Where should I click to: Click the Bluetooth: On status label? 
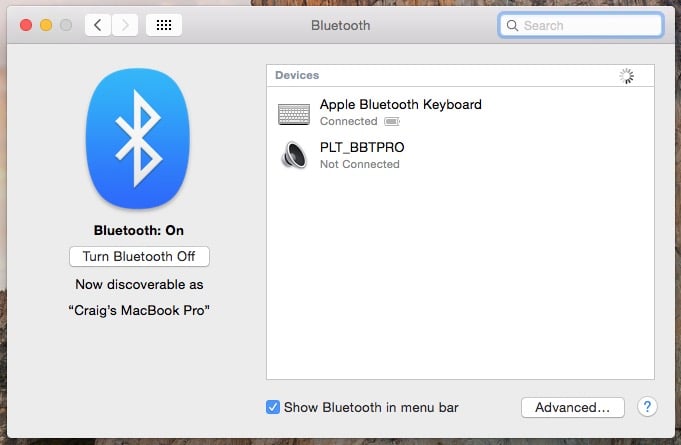click(x=139, y=230)
